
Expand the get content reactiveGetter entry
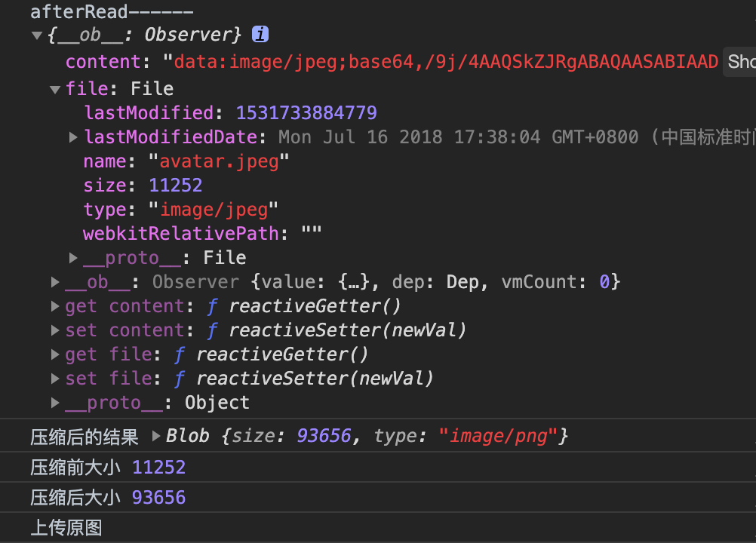click(55, 306)
